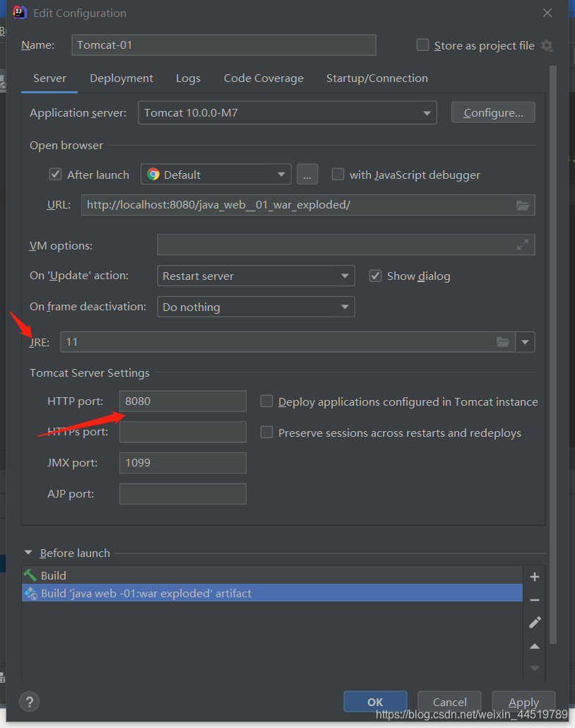This screenshot has height=728, width=575.
Task: Click the Cancel button
Action: 449,702
